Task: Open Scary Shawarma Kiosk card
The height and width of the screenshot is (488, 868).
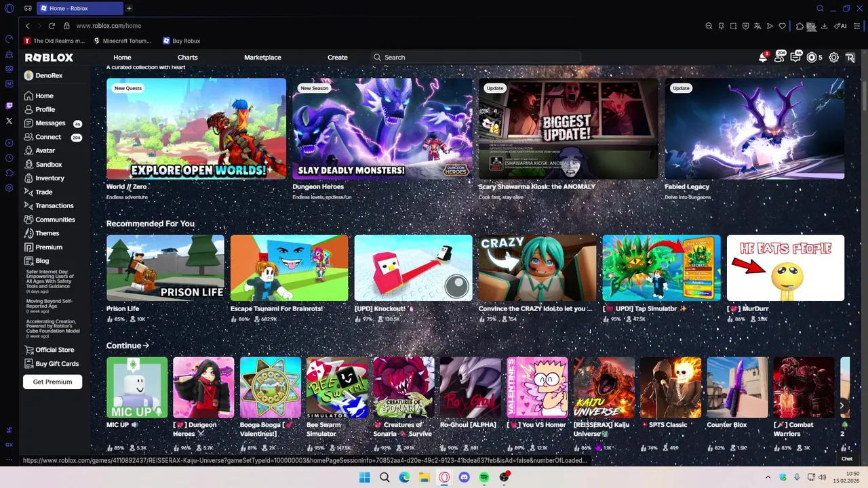Action: pos(568,129)
